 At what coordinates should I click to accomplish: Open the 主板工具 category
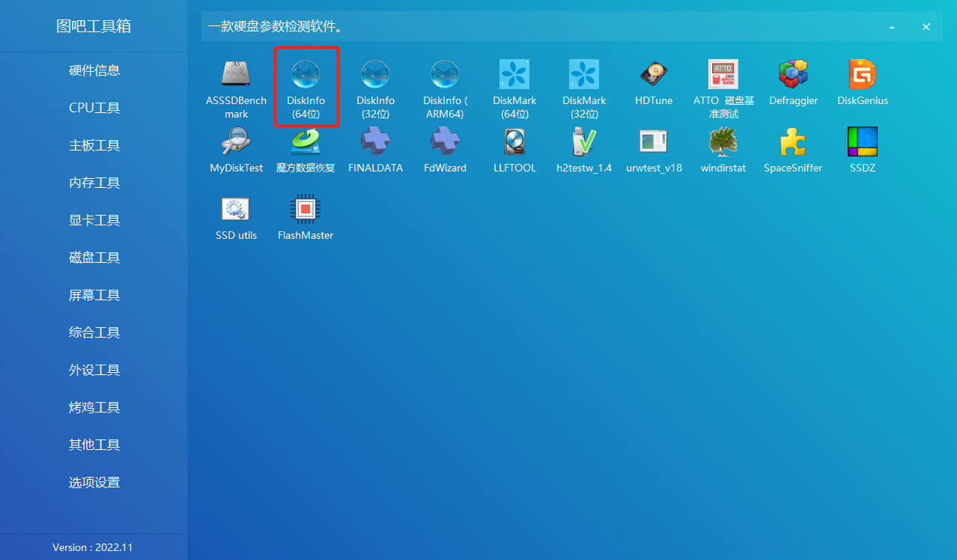94,145
